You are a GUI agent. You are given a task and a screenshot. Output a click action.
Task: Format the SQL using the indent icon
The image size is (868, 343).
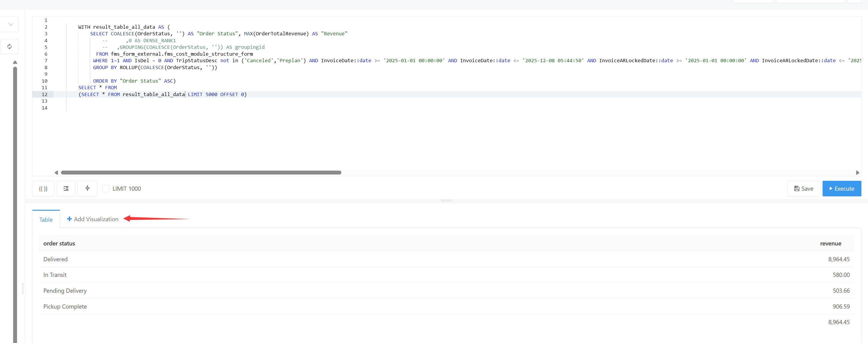[x=66, y=189]
